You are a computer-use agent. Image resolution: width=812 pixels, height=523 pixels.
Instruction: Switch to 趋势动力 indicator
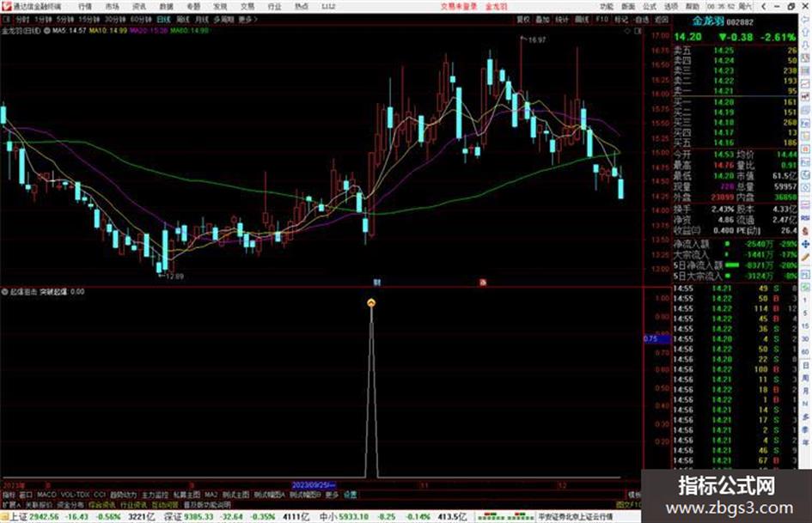(x=123, y=495)
